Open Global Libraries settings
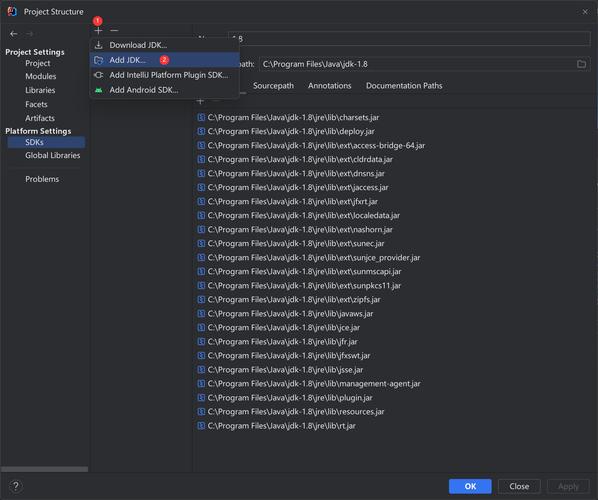This screenshot has height=500, width=598. coord(53,156)
